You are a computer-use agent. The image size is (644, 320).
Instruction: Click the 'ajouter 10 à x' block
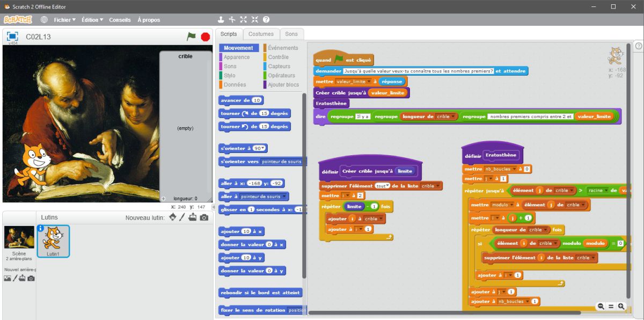(241, 231)
